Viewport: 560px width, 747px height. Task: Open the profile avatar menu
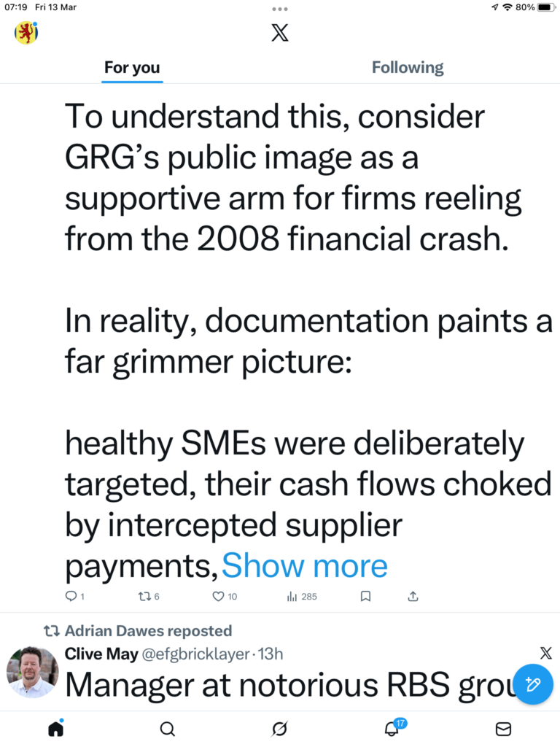click(x=26, y=33)
